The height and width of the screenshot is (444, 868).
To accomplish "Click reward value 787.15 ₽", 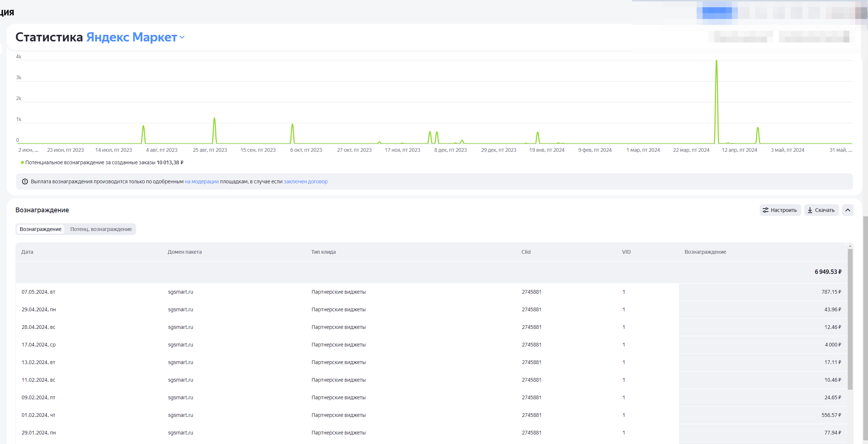I will coord(831,292).
